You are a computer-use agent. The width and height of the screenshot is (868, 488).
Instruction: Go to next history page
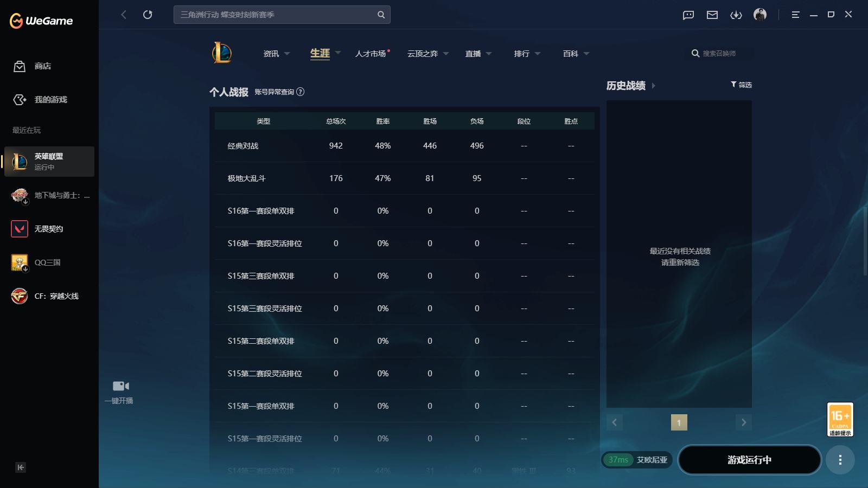click(x=744, y=422)
